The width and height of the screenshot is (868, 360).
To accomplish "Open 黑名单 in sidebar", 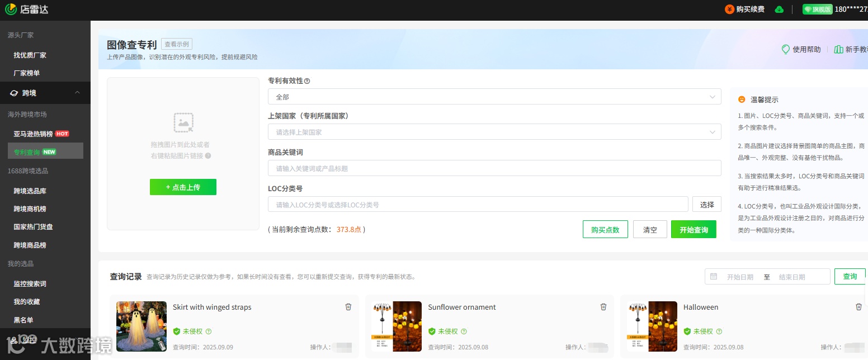I will click(23, 320).
